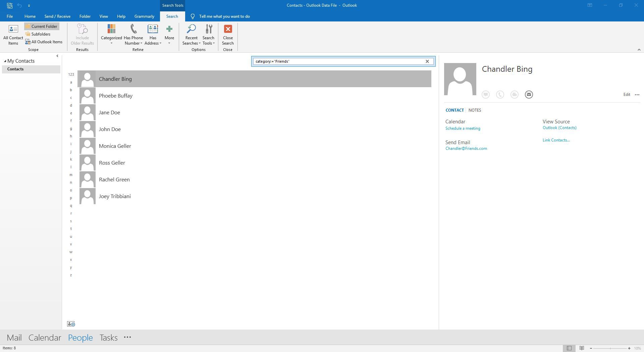The image size is (644, 352).
Task: Open the Has Phone Number dropdown
Action: pyautogui.click(x=133, y=35)
